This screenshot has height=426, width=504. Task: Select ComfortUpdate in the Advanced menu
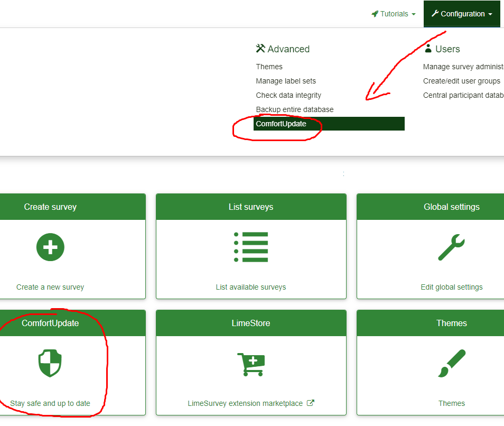point(281,124)
